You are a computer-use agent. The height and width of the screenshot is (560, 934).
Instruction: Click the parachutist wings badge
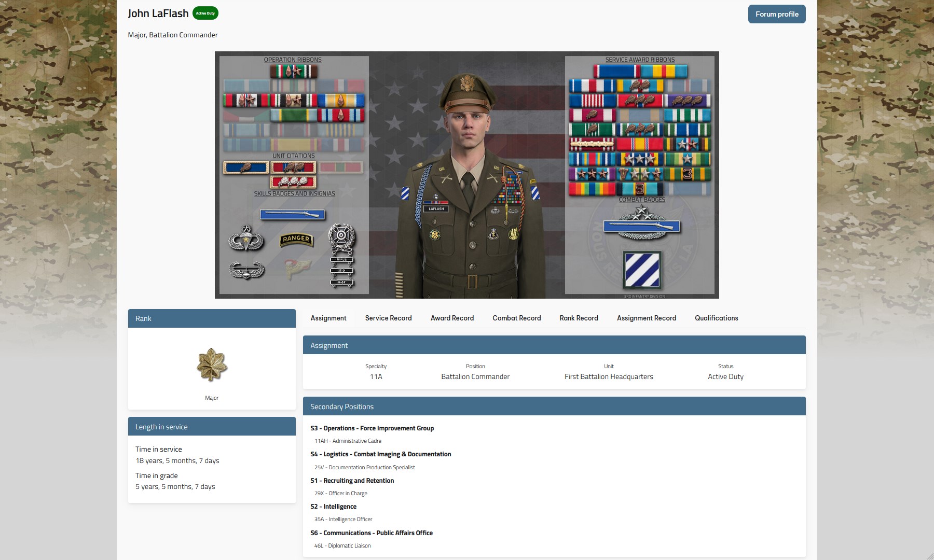(x=246, y=239)
